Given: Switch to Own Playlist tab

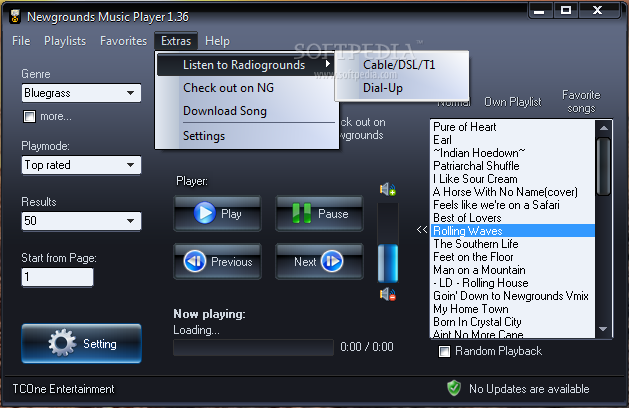Looking at the screenshot, I should point(513,102).
